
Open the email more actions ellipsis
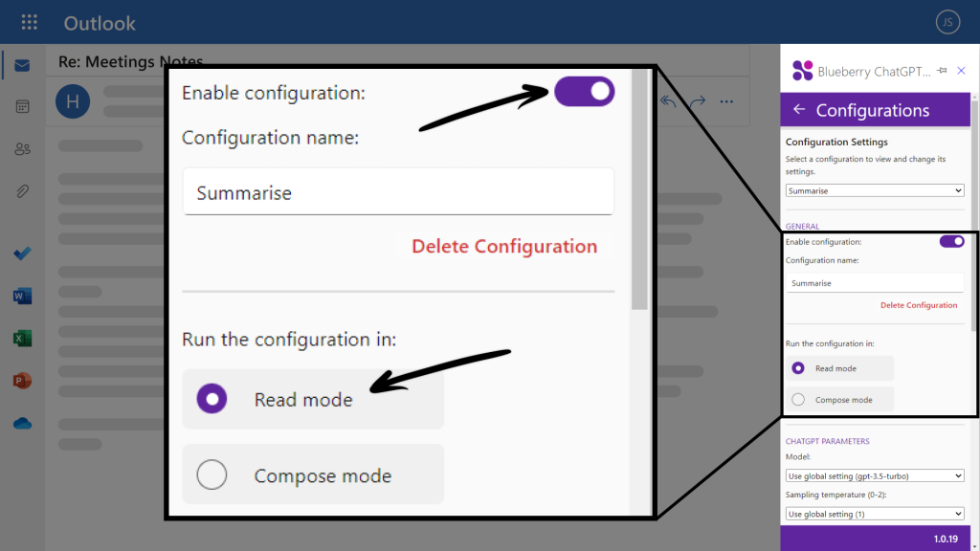coord(726,101)
